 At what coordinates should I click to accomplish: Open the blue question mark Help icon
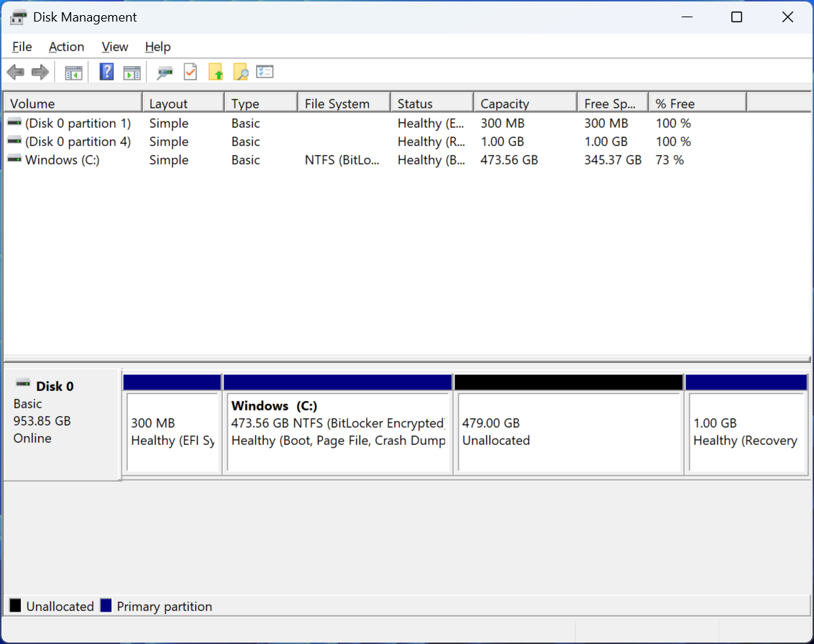(106, 72)
